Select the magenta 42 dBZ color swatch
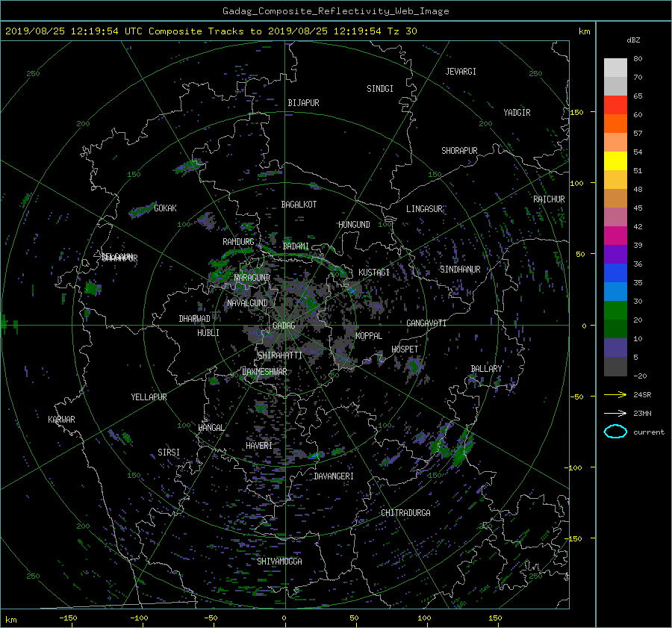 pos(615,236)
